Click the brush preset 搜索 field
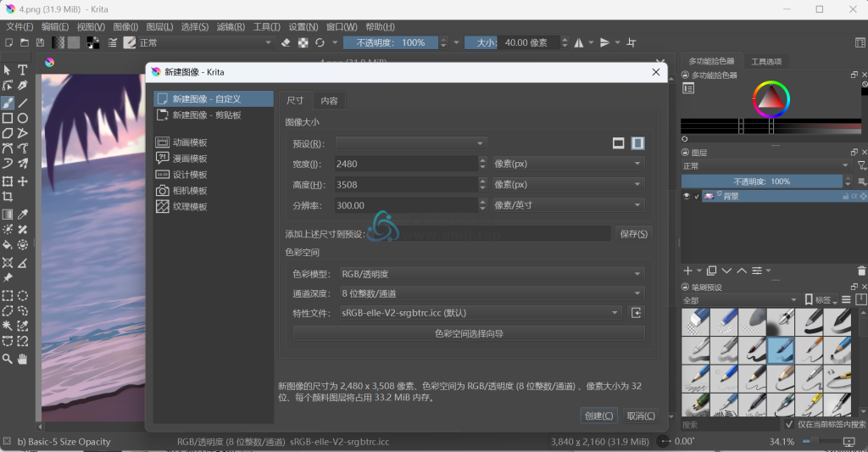Image resolution: width=868 pixels, height=452 pixels. 731,425
